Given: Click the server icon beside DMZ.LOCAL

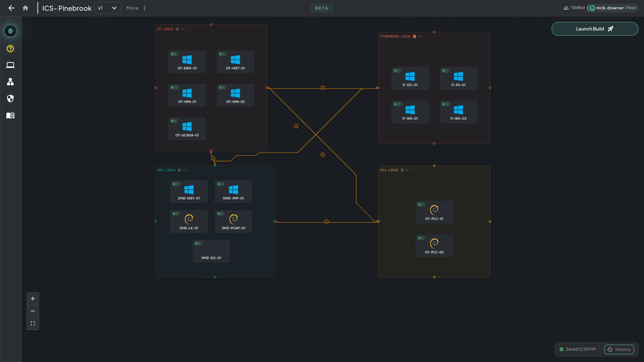Looking at the screenshot, I should coord(179,170).
